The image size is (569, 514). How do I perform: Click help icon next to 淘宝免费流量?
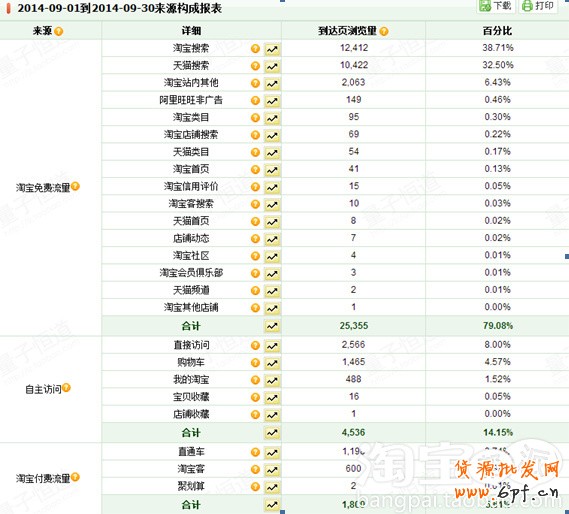(x=75, y=186)
